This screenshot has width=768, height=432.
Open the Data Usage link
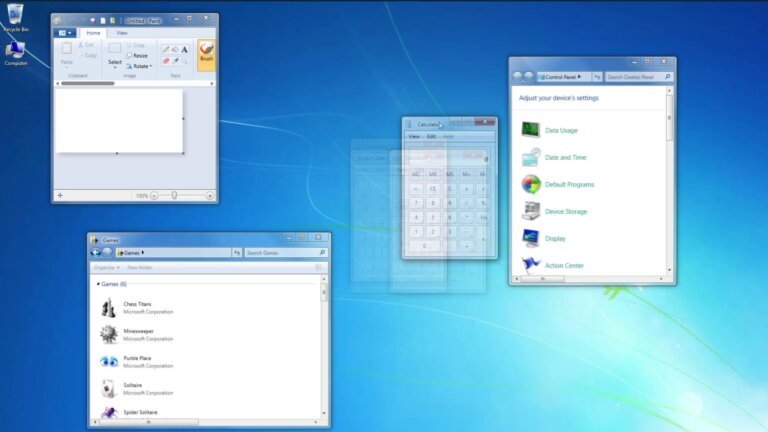coord(561,130)
